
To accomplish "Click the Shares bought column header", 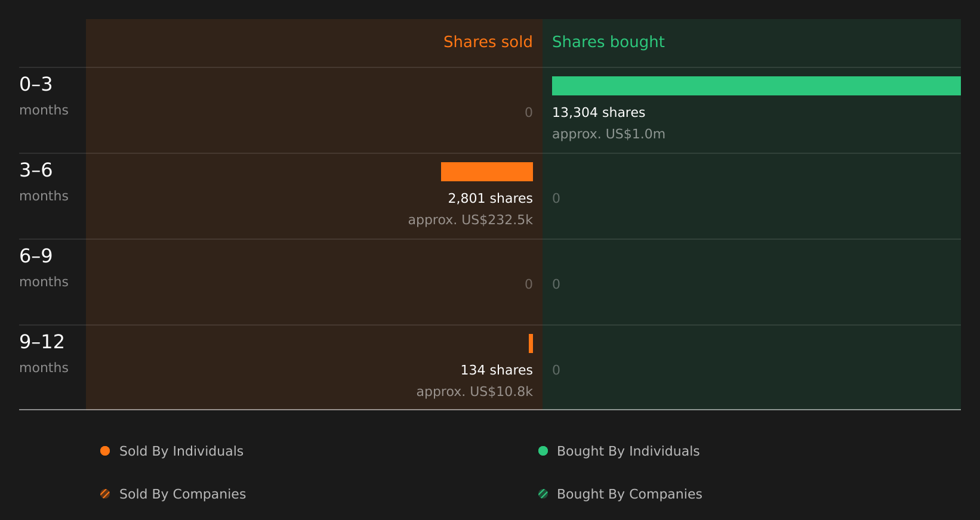I will [608, 42].
